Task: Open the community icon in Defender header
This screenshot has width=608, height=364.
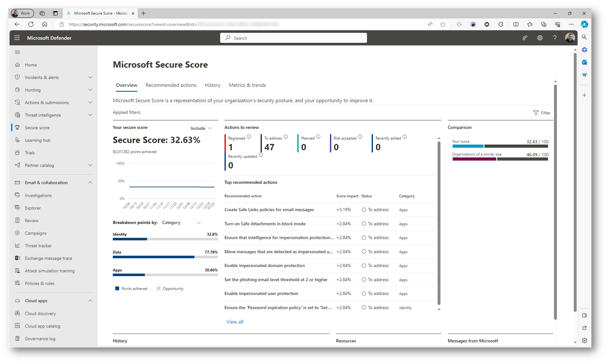Action: point(525,38)
